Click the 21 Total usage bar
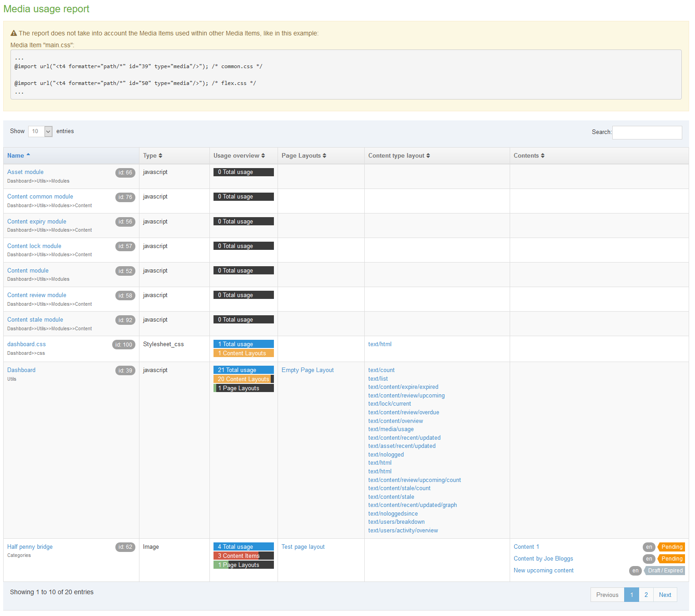 (243, 370)
